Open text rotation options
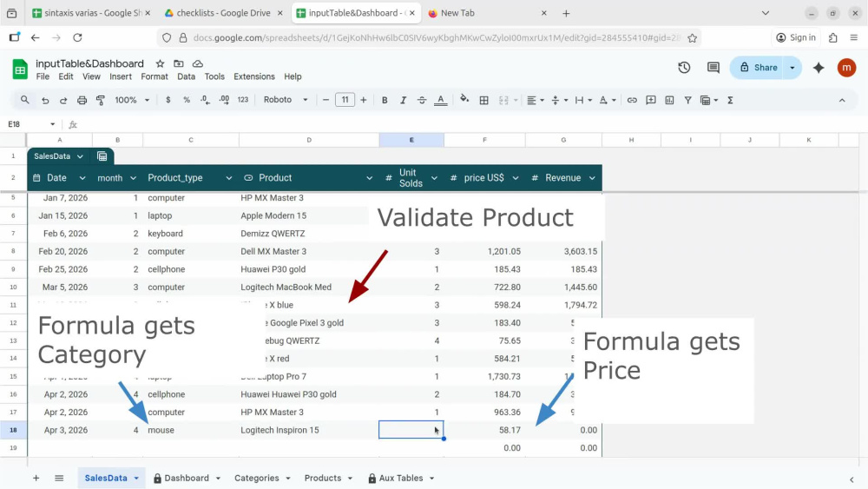This screenshot has width=868, height=489. coord(608,100)
